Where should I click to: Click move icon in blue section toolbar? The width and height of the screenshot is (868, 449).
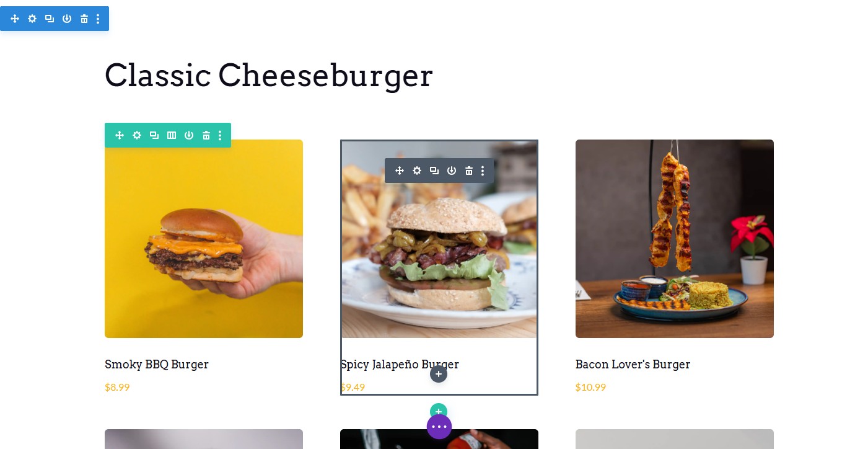(15, 19)
